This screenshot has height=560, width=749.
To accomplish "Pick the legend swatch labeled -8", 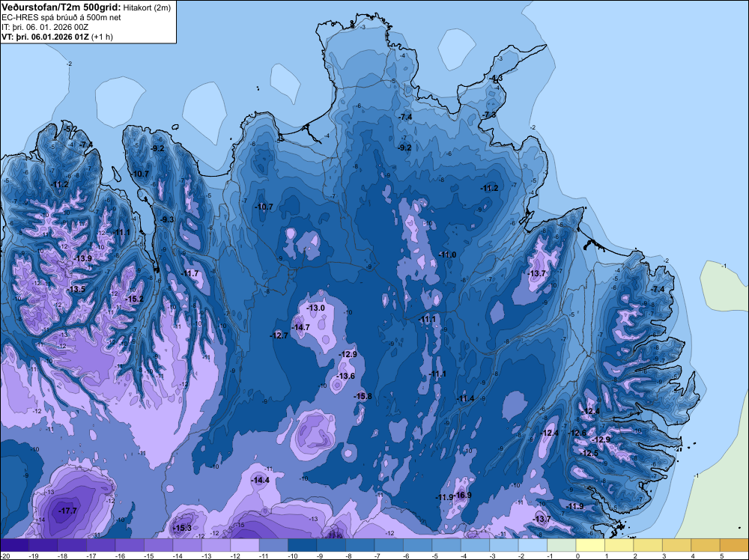I will 360,545.
